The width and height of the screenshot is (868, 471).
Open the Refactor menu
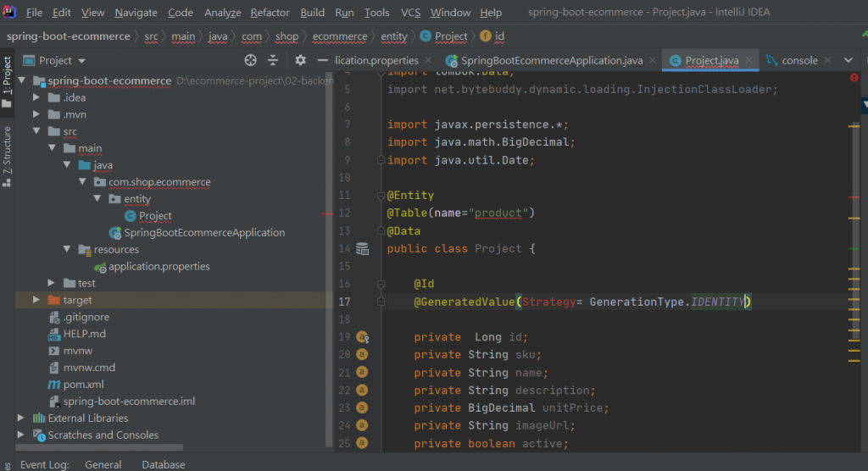click(270, 13)
